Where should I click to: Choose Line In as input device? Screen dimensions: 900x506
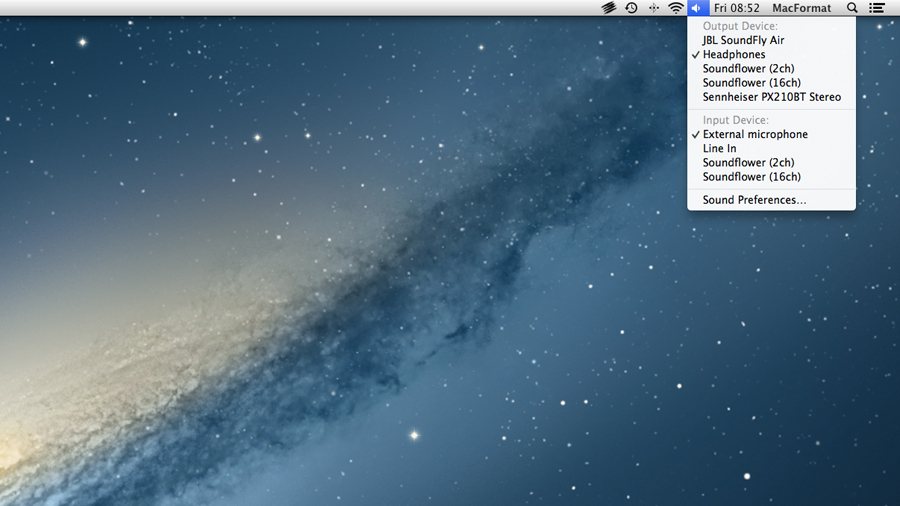coord(771,148)
